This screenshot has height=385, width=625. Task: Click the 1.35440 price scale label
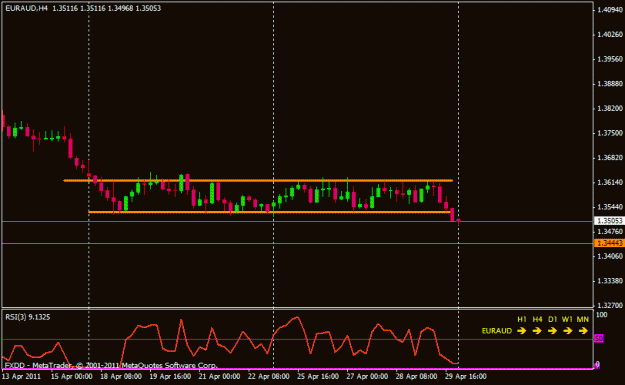click(x=610, y=207)
